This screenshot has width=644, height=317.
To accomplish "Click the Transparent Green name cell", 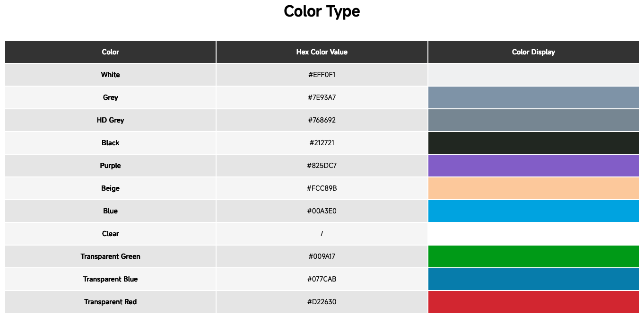I will click(x=110, y=256).
